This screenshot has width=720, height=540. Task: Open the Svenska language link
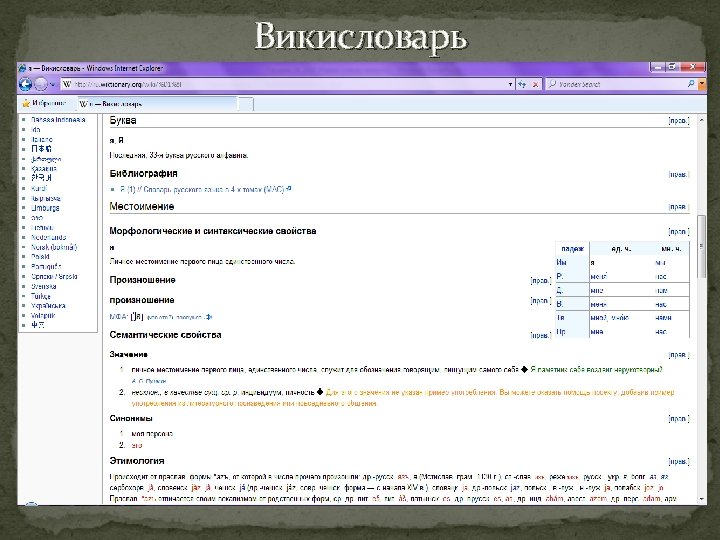click(44, 287)
